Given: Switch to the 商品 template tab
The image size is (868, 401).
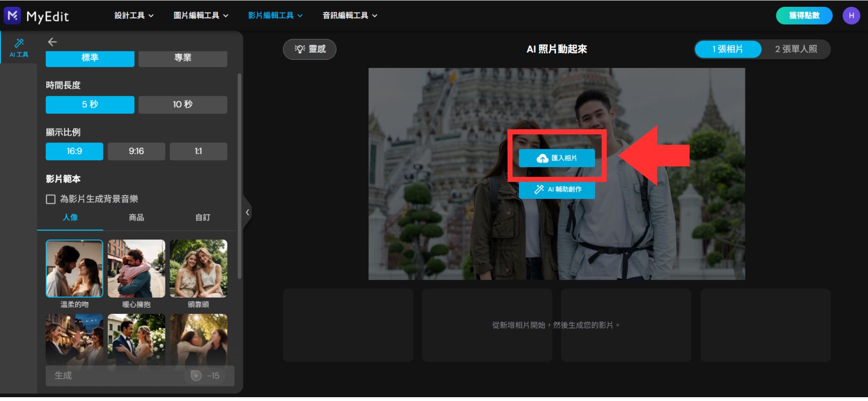Looking at the screenshot, I should [136, 217].
